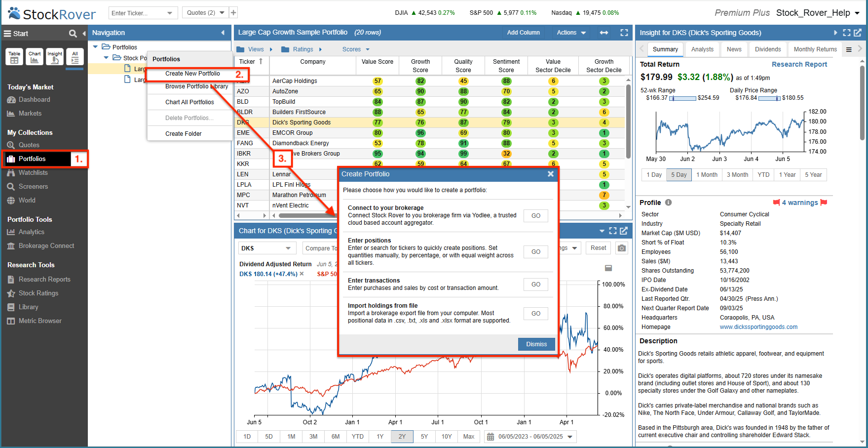Choose Create New Portfolio menu item
This screenshot has height=448, width=868.
coord(192,74)
